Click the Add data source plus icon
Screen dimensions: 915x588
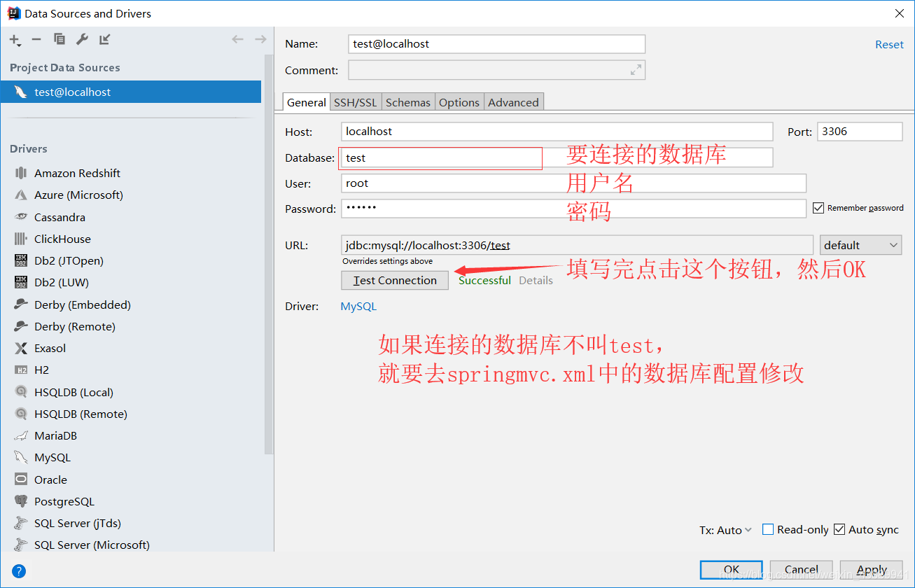pos(15,40)
